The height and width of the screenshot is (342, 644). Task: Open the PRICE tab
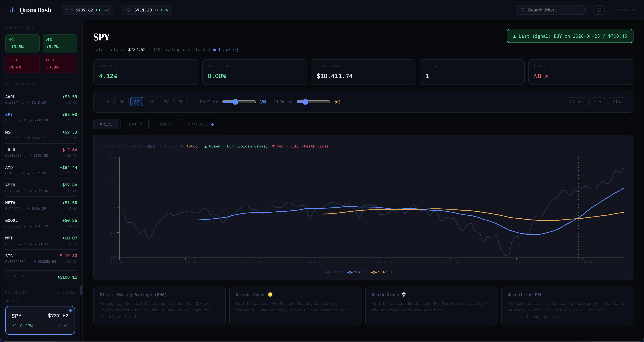coord(106,124)
